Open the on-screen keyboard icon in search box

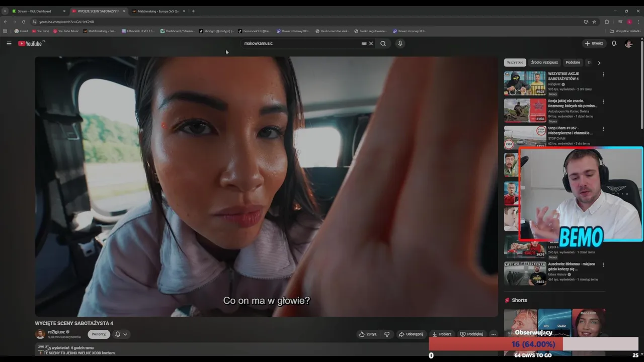[x=364, y=43]
